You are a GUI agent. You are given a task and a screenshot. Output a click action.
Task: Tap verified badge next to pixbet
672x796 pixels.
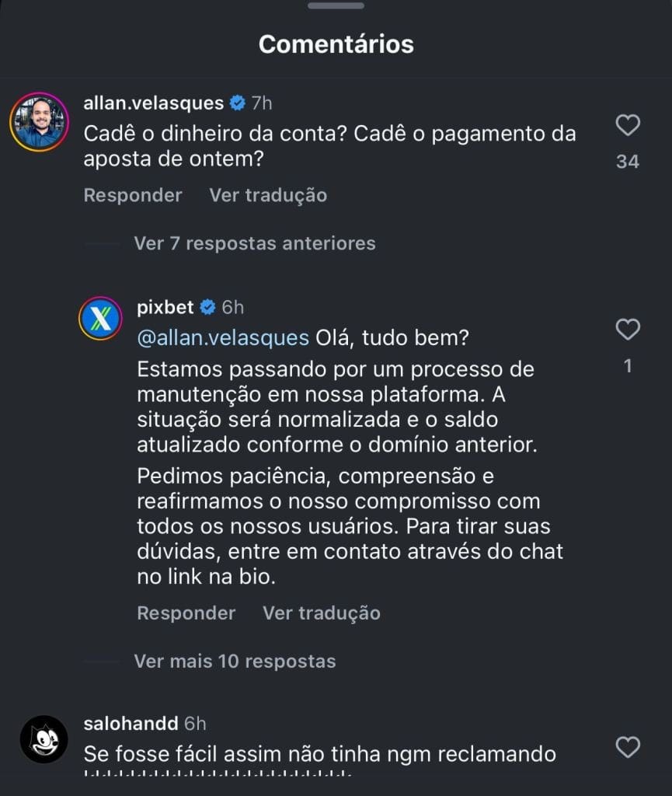(x=208, y=307)
